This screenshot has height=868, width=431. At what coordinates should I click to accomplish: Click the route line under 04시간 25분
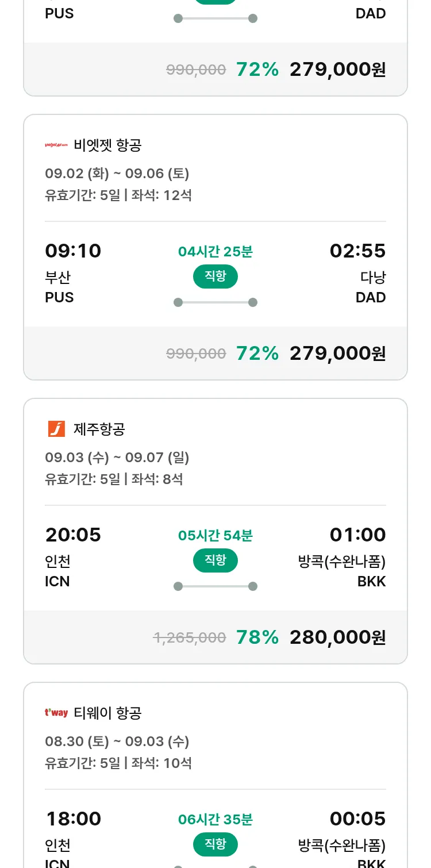point(215,302)
